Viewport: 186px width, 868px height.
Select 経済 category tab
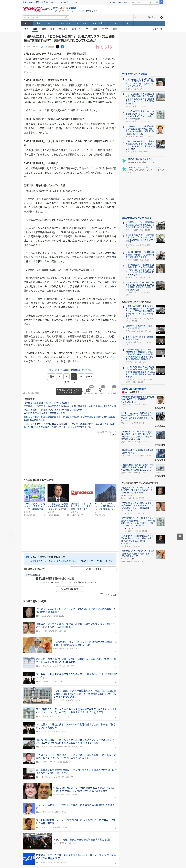coord(52,29)
